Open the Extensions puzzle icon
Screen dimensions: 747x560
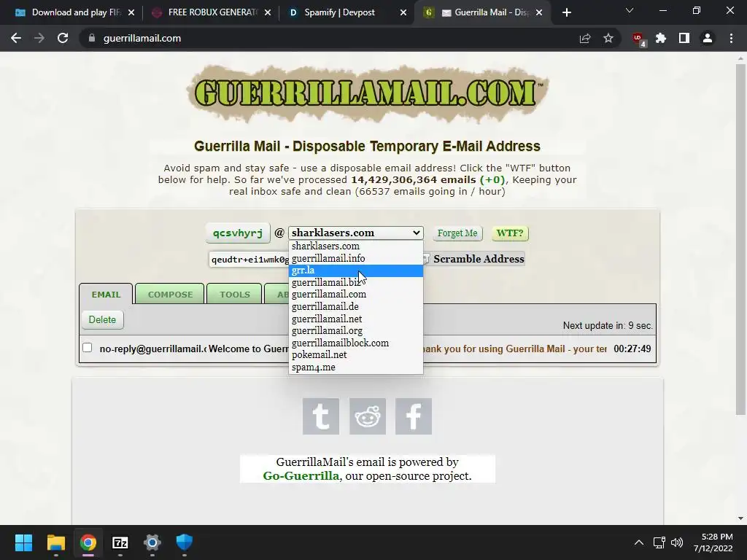tap(661, 38)
